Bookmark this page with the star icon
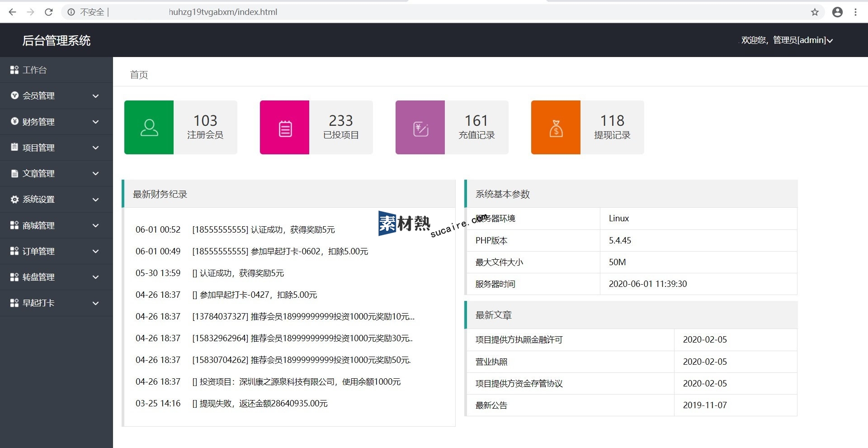This screenshot has height=448, width=868. (x=815, y=12)
